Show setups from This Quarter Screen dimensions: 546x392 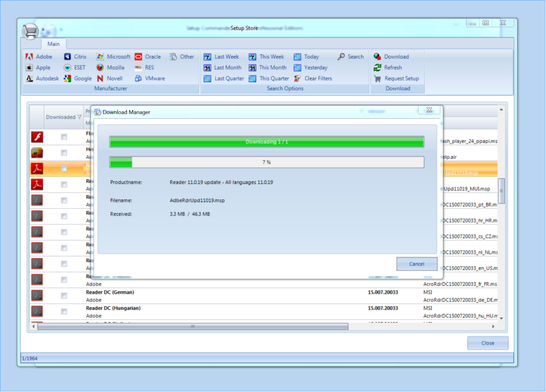click(269, 79)
